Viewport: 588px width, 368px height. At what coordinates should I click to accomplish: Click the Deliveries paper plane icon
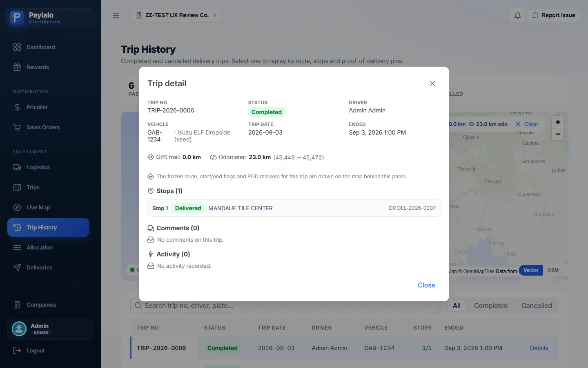pyautogui.click(x=17, y=267)
